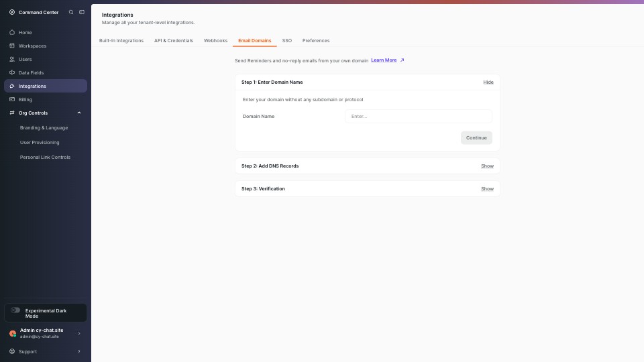
Task: Open Branding & Language settings
Action: click(44, 127)
